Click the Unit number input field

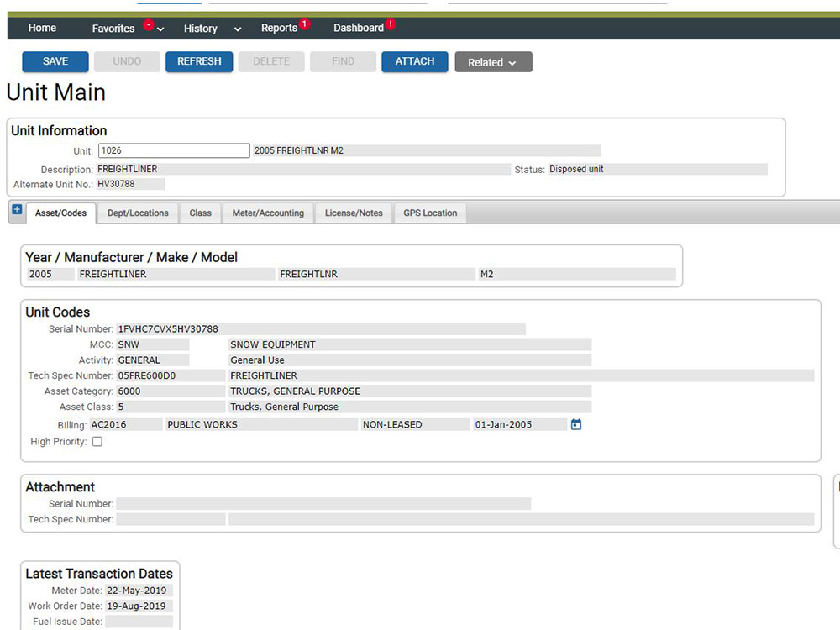point(173,151)
